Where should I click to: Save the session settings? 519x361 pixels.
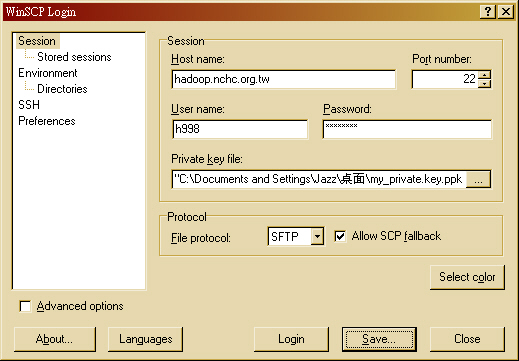[379, 339]
